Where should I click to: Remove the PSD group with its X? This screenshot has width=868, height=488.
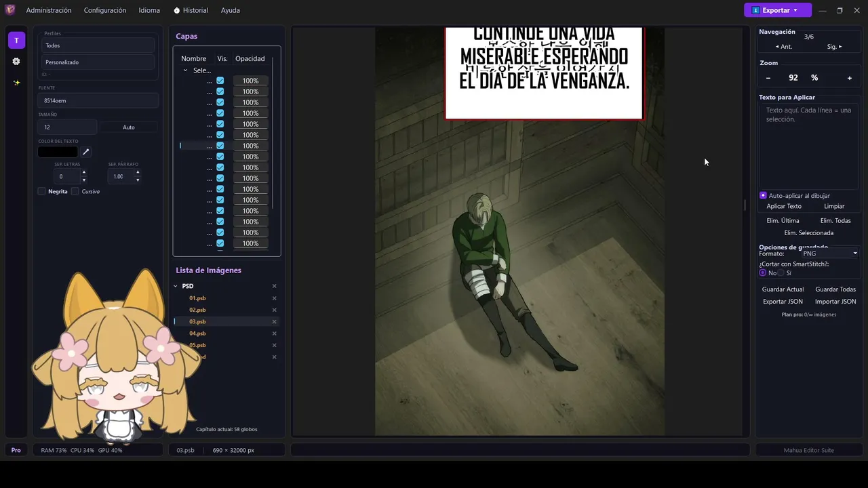tap(275, 286)
